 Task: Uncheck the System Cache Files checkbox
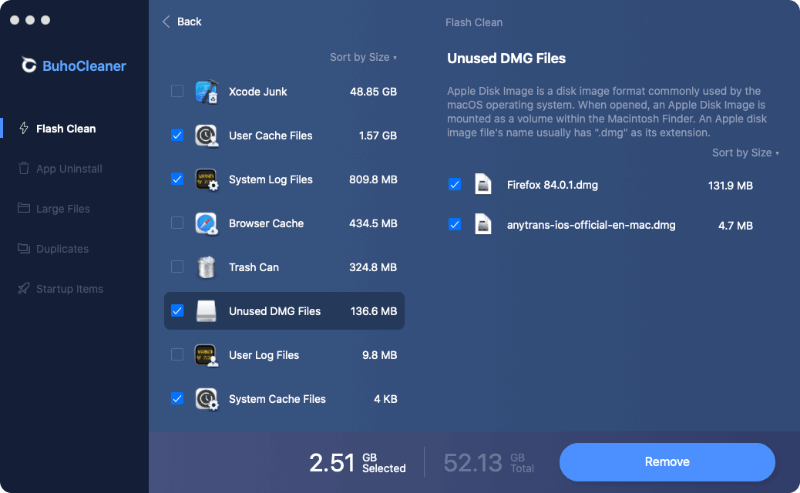[x=177, y=399]
